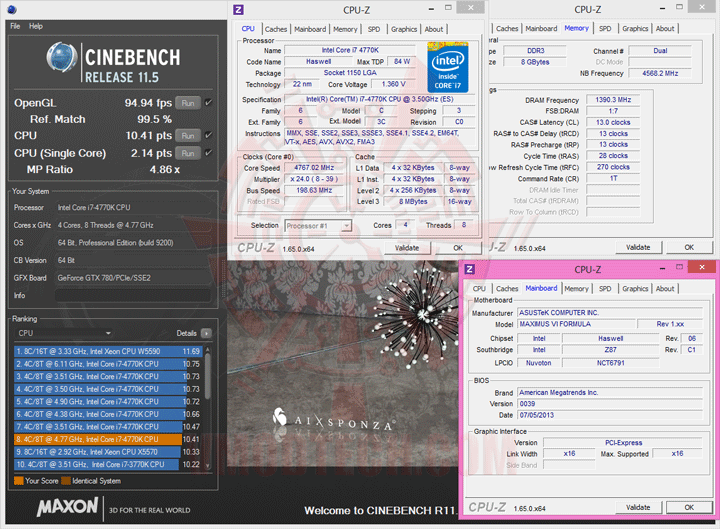Click the Core Speed 4767.02 MHz value

(x=315, y=168)
